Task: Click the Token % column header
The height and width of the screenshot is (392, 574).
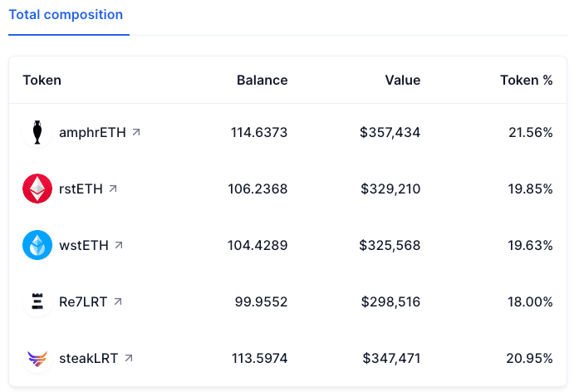Action: 527,81
